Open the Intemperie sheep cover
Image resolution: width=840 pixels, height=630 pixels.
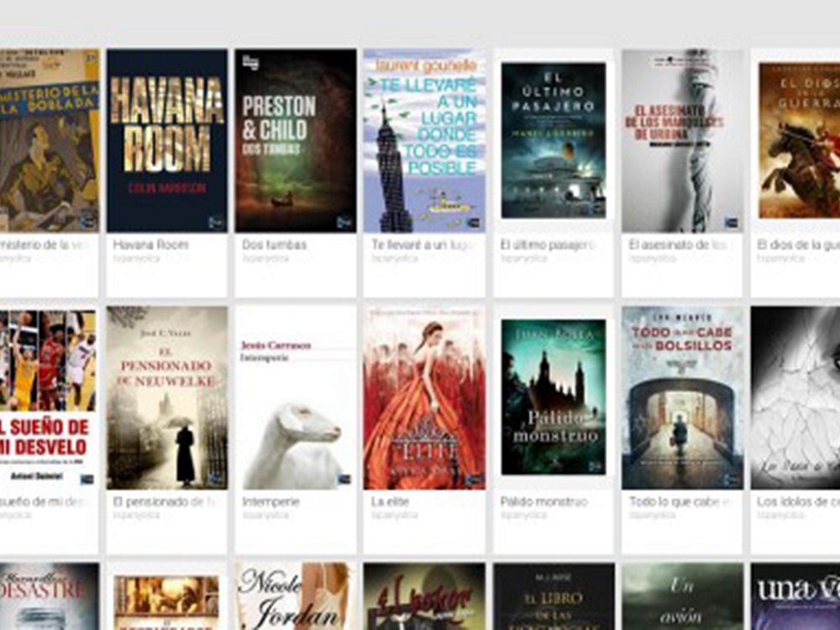pyautogui.click(x=296, y=397)
